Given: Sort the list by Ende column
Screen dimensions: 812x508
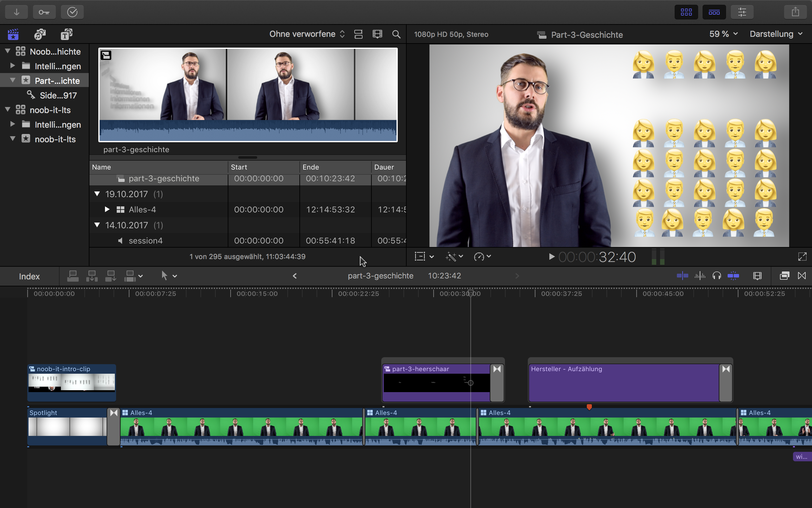Looking at the screenshot, I should click(x=336, y=167).
